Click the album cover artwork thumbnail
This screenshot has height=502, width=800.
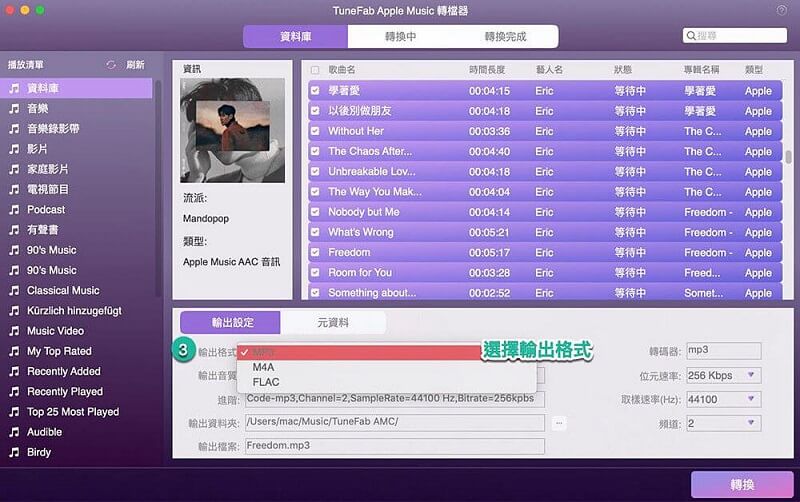tap(233, 130)
